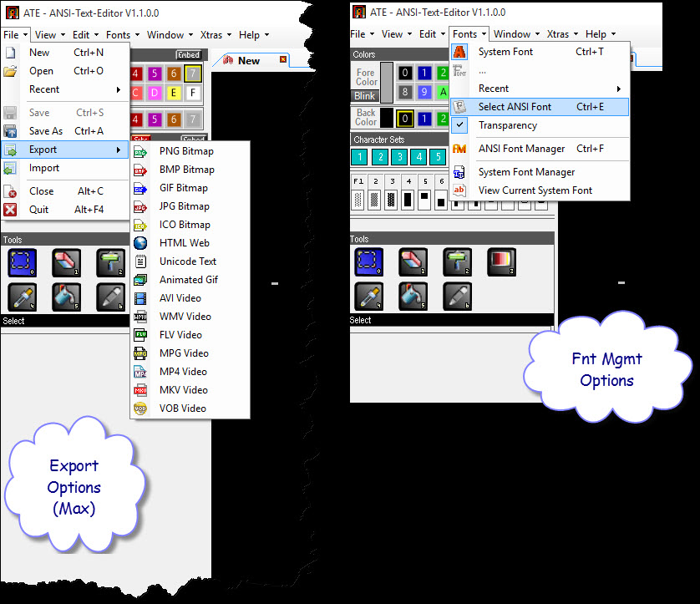
Task: Select the black Back Color swatch
Action: 388,116
